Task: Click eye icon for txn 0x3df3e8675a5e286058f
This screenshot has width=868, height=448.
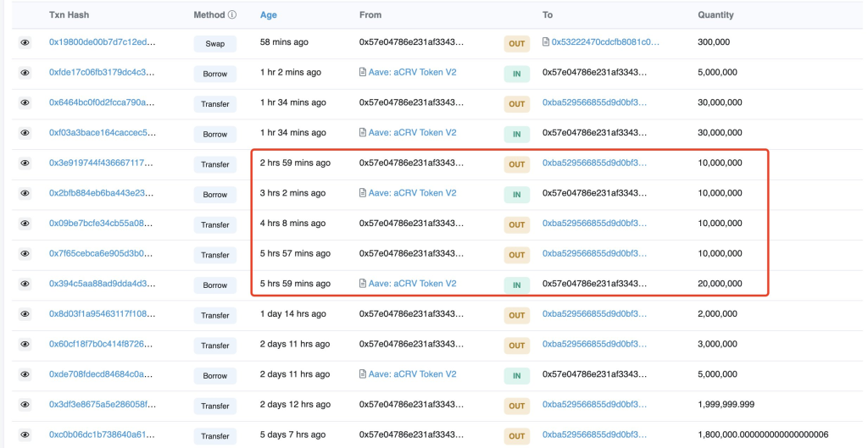Action: click(25, 404)
